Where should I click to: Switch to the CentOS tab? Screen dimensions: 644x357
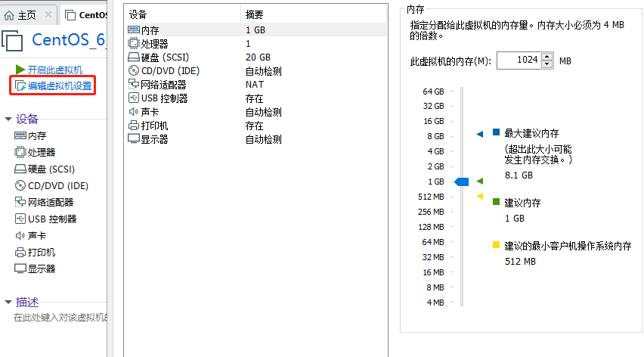(x=86, y=15)
